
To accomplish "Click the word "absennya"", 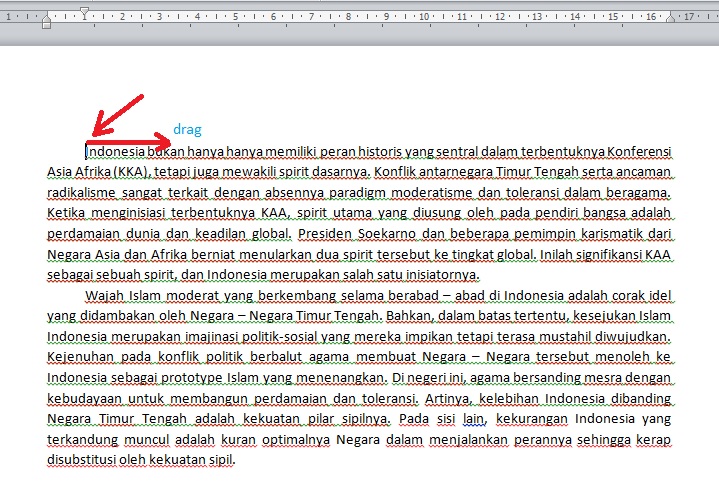I will point(295,193).
